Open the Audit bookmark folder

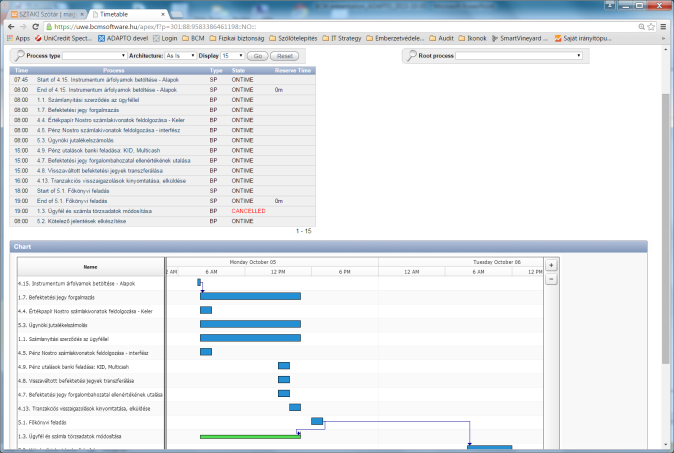[x=441, y=38]
